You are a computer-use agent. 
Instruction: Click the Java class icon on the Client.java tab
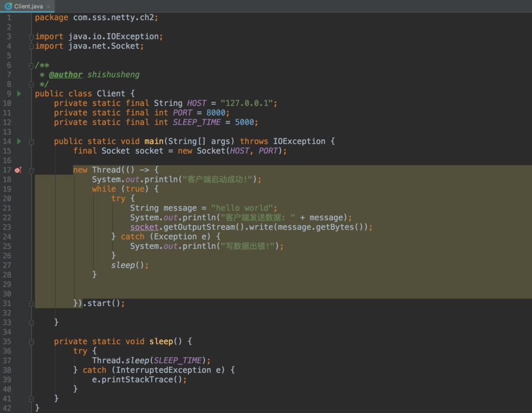pos(8,6)
